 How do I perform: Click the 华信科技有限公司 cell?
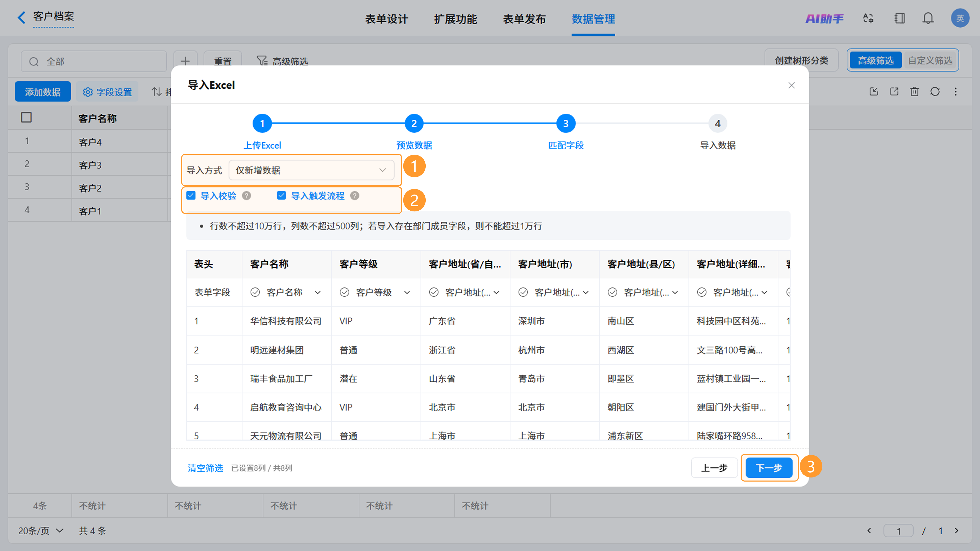[x=286, y=321]
